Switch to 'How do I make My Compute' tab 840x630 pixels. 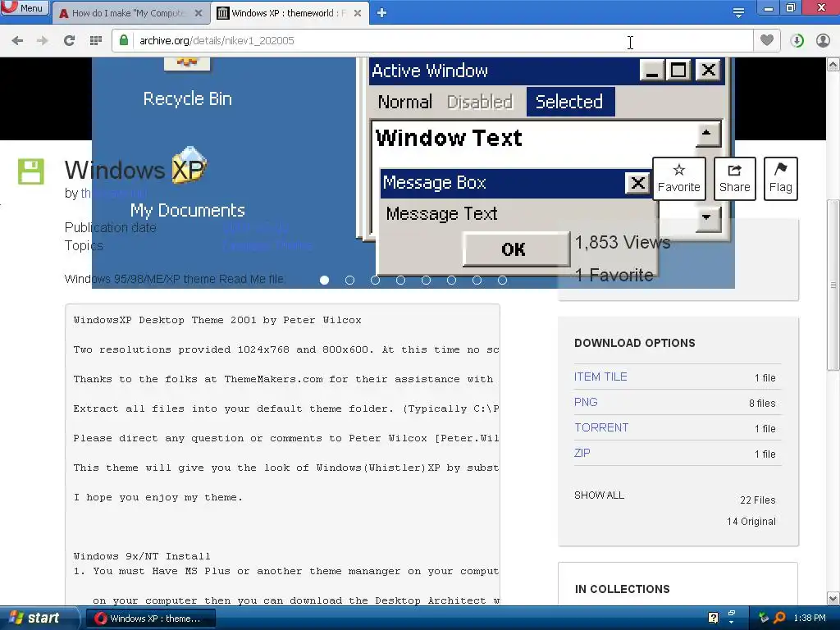[x=130, y=13]
